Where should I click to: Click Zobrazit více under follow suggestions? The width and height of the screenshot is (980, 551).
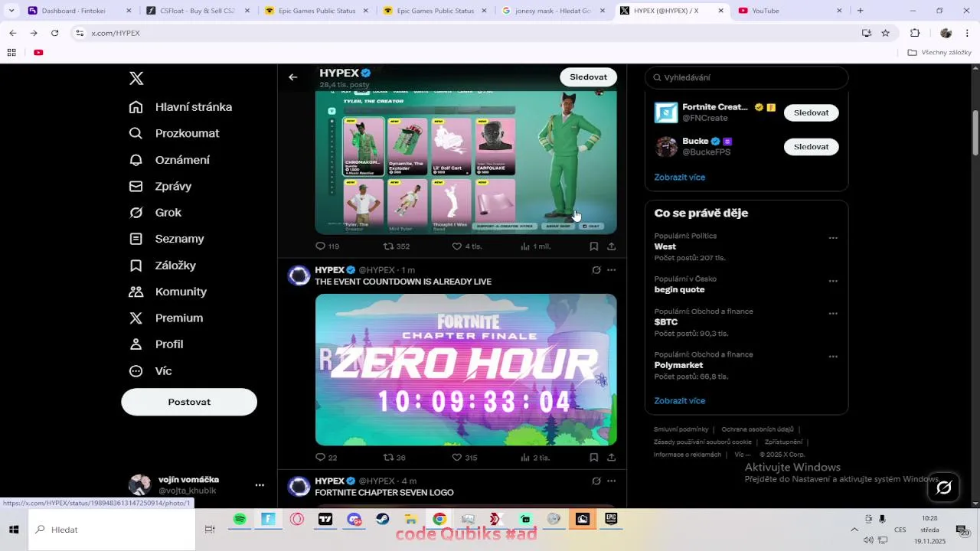(x=680, y=177)
